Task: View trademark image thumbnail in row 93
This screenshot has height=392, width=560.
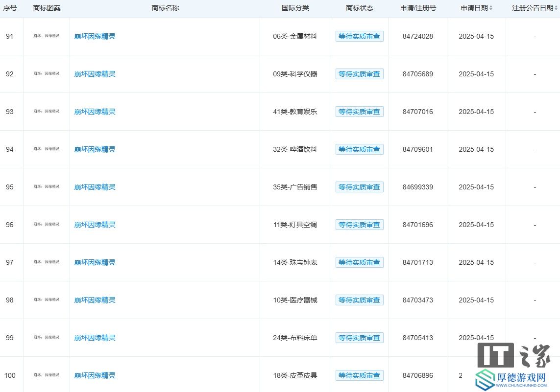Action: [x=47, y=111]
